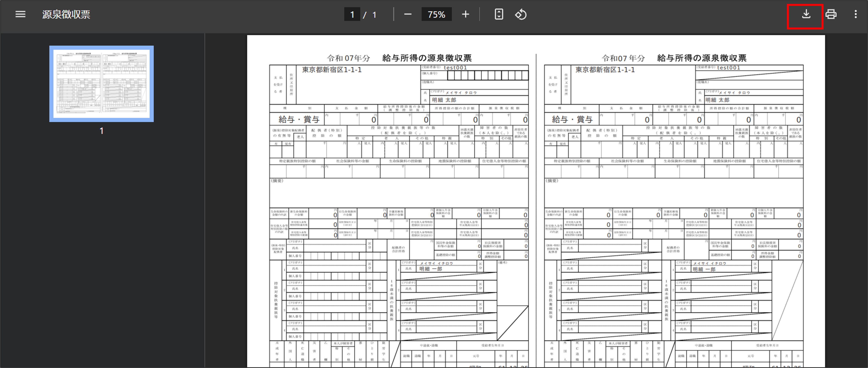Image resolution: width=868 pixels, height=368 pixels.
Task: Zoom in on the document
Action: (465, 14)
